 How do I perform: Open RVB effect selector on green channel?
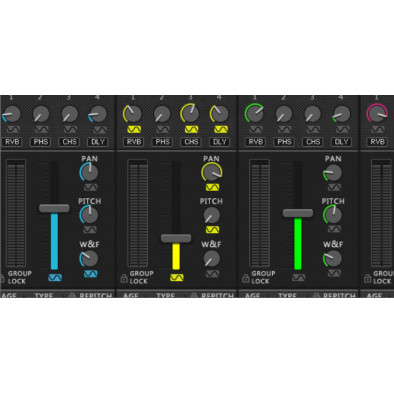256,142
